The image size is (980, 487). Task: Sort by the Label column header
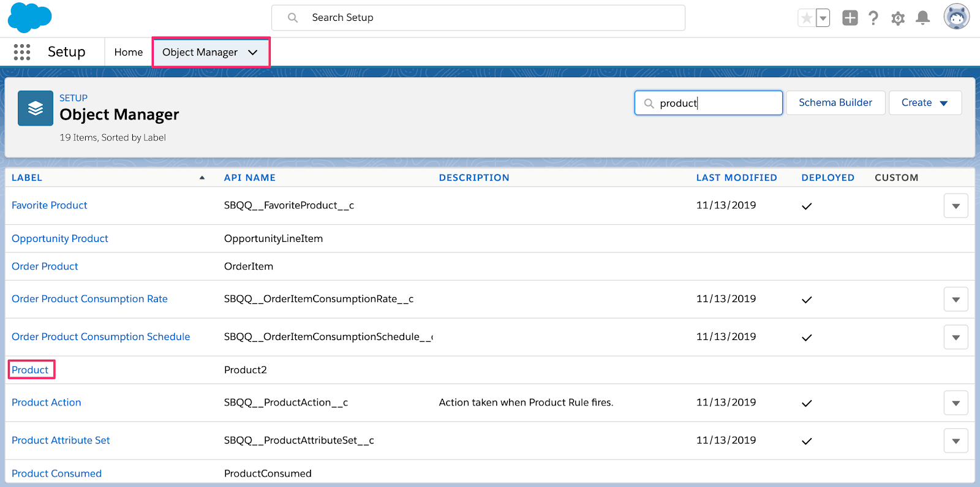pyautogui.click(x=27, y=178)
